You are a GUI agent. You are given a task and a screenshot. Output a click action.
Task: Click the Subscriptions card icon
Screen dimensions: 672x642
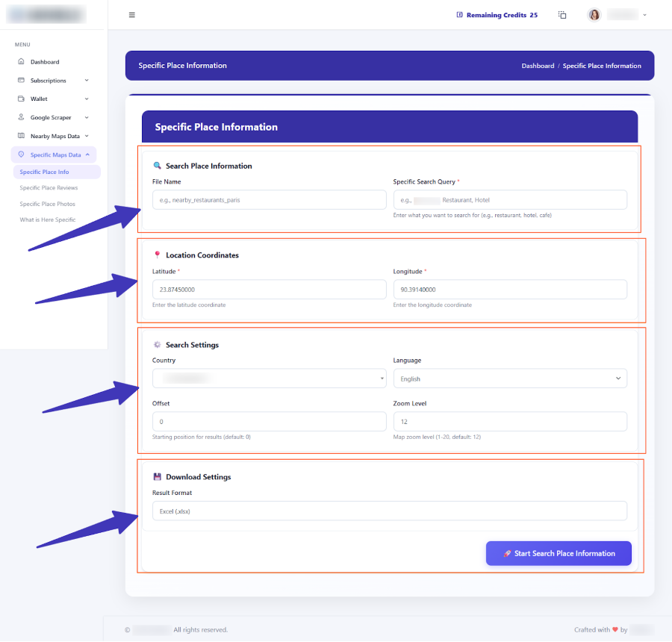(x=22, y=80)
